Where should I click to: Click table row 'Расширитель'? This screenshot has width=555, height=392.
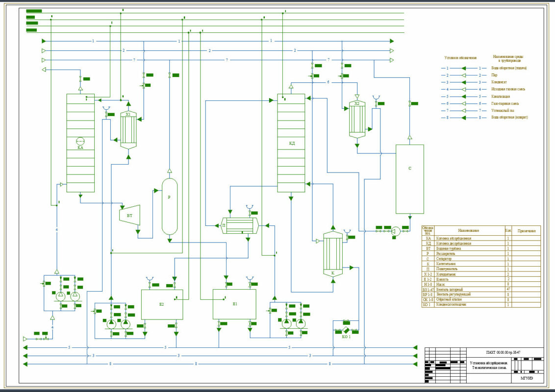pos(481,254)
